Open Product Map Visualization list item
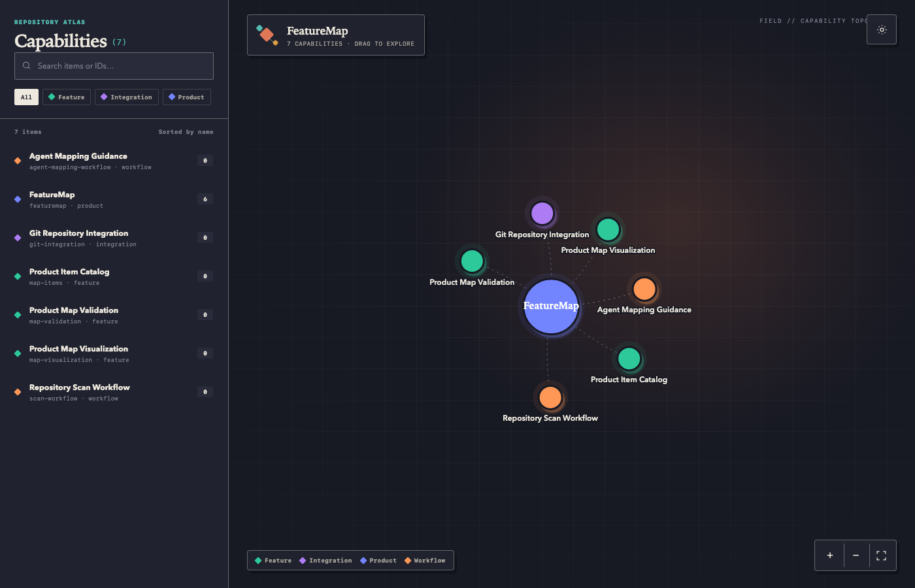 [114, 353]
